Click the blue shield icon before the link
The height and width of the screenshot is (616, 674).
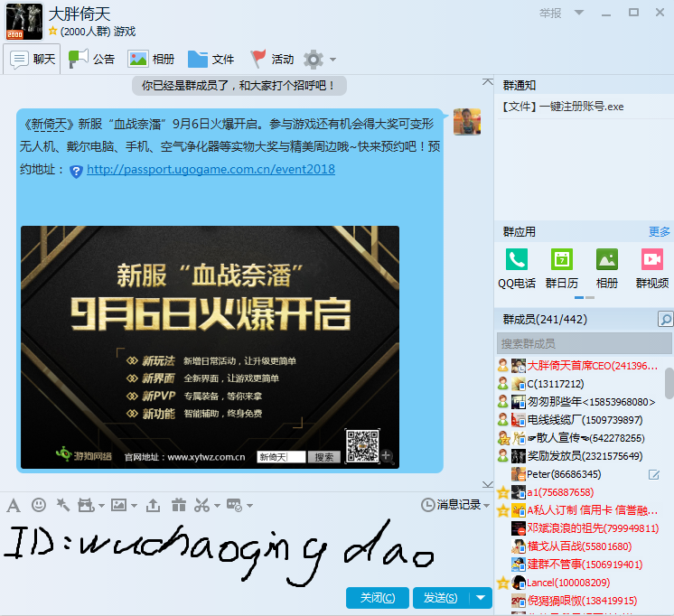pyautogui.click(x=76, y=171)
